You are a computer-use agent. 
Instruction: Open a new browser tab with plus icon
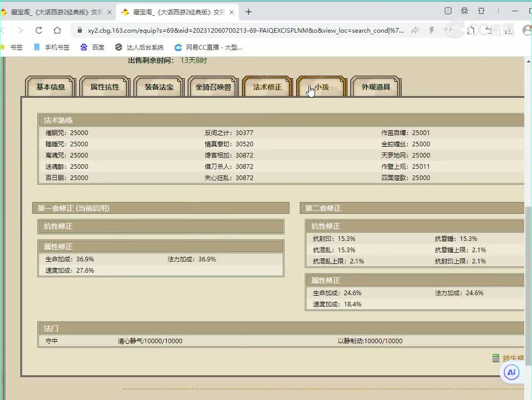pos(249,12)
